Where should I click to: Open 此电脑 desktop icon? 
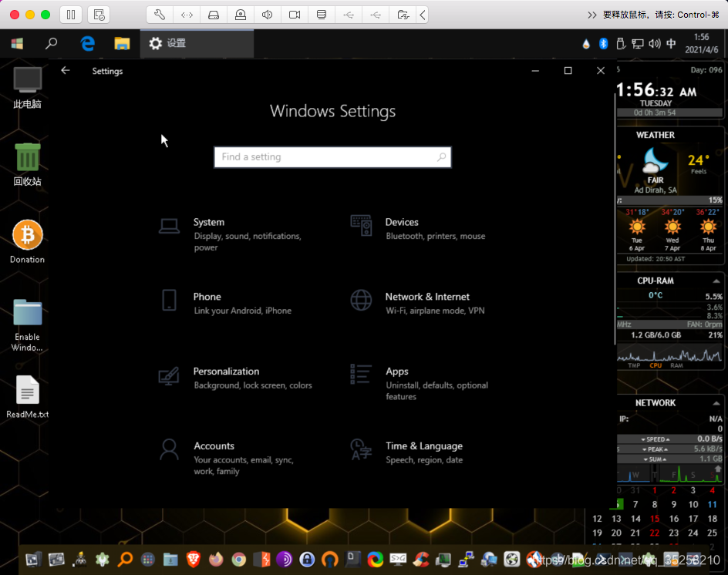pyautogui.click(x=28, y=88)
